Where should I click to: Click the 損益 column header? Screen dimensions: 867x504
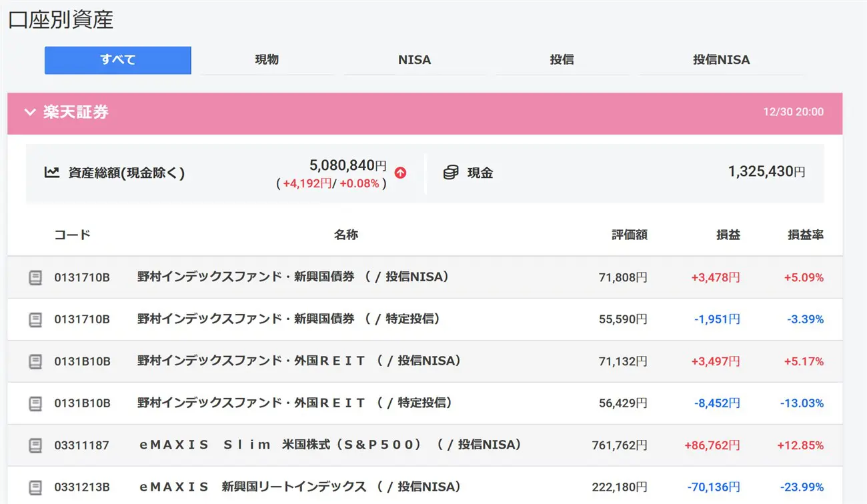click(728, 235)
